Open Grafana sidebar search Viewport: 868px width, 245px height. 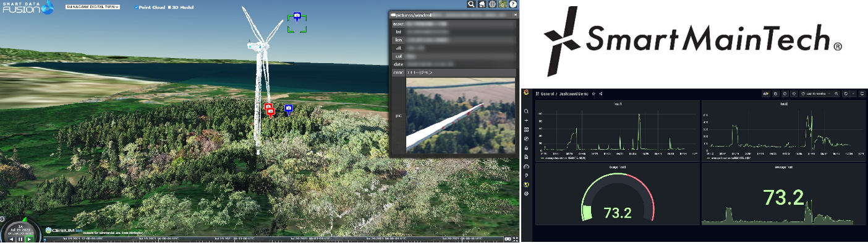coord(526,111)
